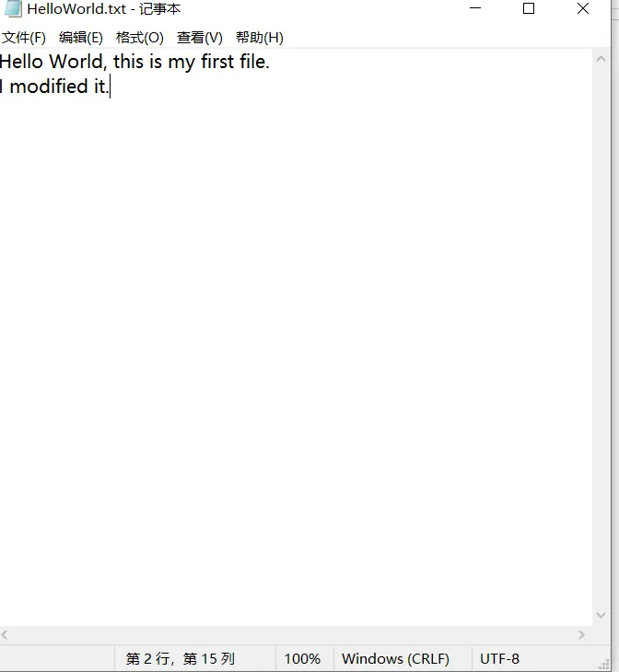Click the 100% zoom status entry
Viewport: 619px width, 672px height.
coord(302,659)
